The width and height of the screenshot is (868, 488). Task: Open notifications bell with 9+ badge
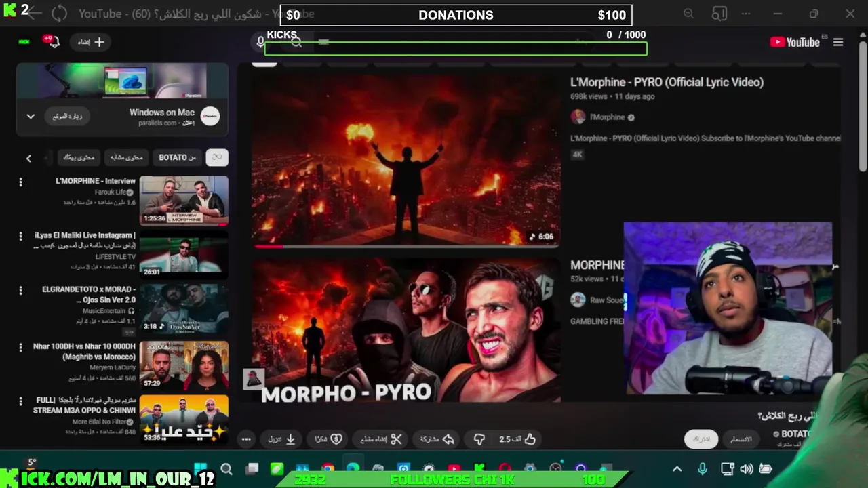point(52,41)
